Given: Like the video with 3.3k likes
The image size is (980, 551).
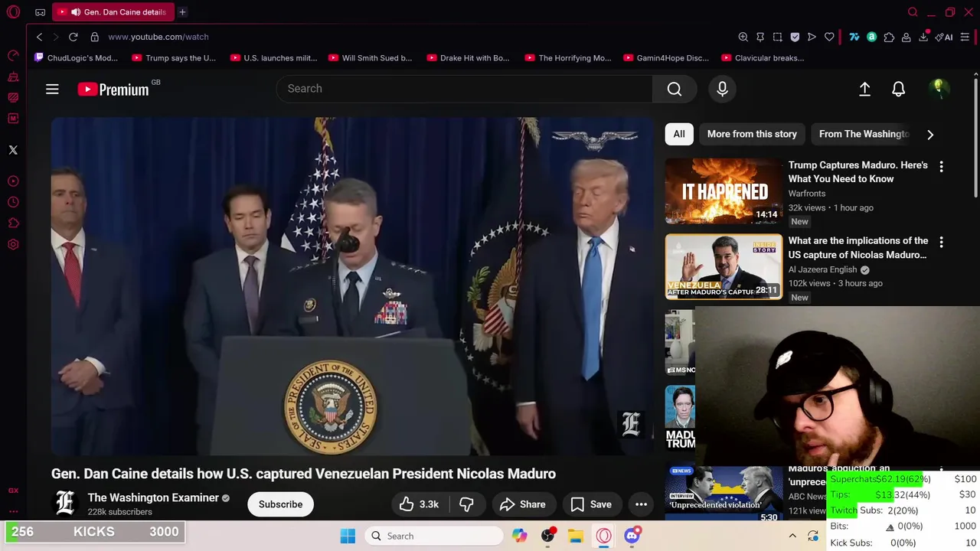Looking at the screenshot, I should coord(419,504).
